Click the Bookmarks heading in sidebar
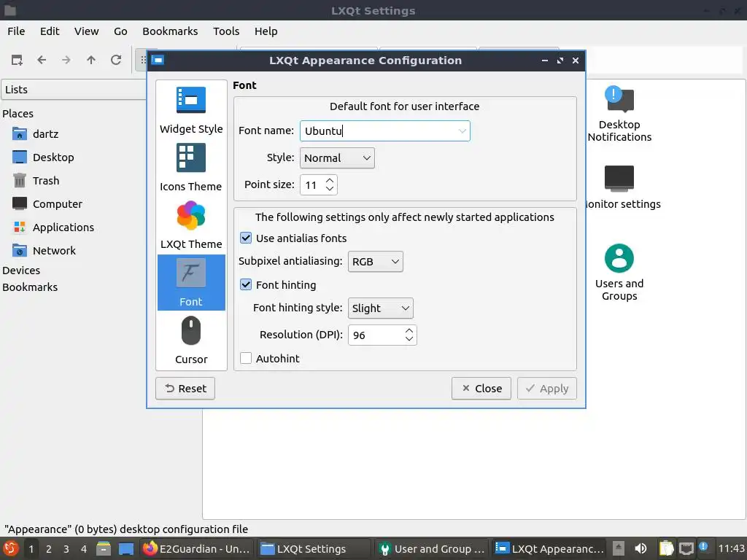Image resolution: width=747 pixels, height=560 pixels. 30,287
